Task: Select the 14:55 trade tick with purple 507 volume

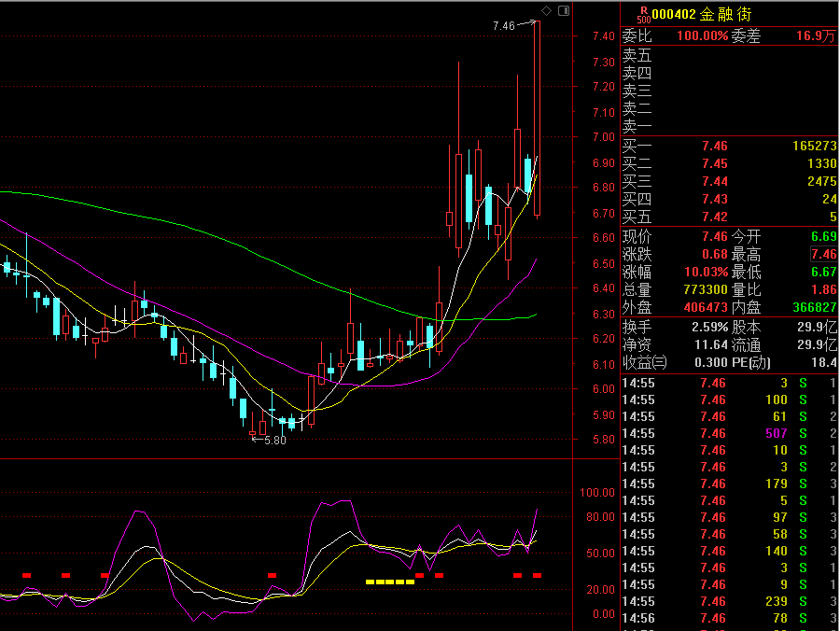Action: click(x=729, y=433)
